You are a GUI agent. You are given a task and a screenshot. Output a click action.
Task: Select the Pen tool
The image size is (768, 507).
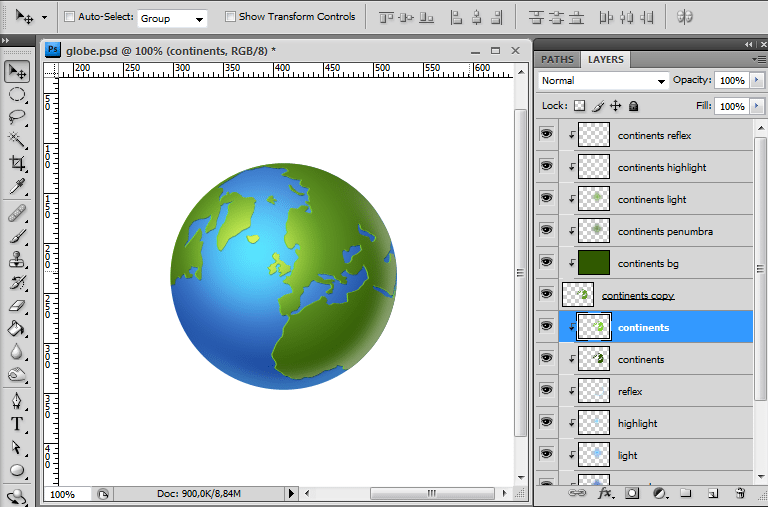click(17, 400)
